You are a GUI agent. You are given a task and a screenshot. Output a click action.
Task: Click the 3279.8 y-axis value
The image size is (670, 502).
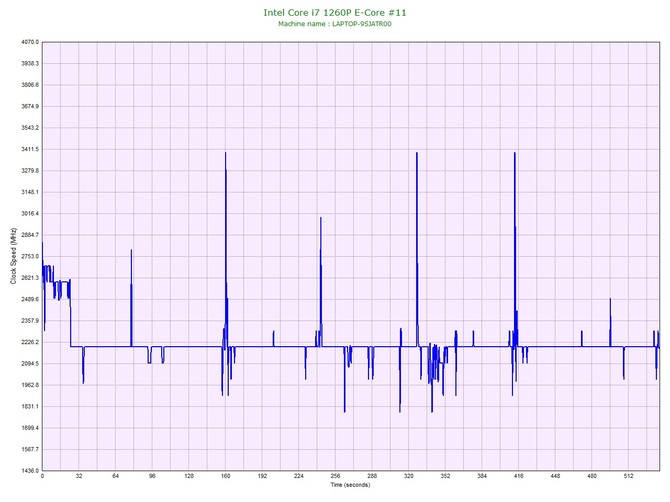[30, 171]
